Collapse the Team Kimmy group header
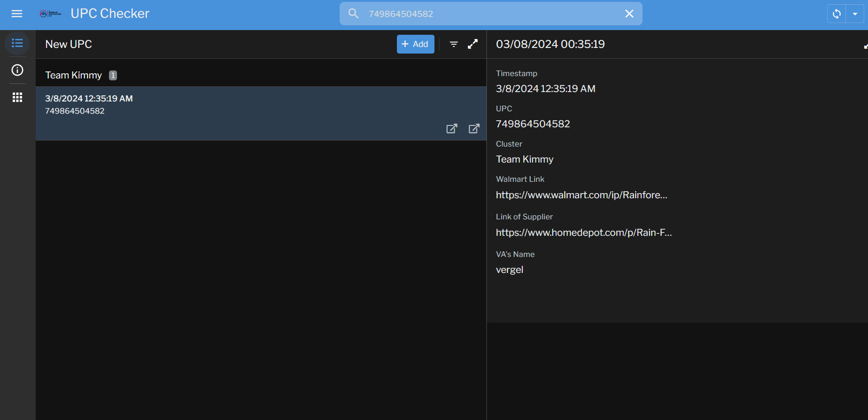Image resolution: width=868 pixels, height=420 pixels. [x=74, y=75]
